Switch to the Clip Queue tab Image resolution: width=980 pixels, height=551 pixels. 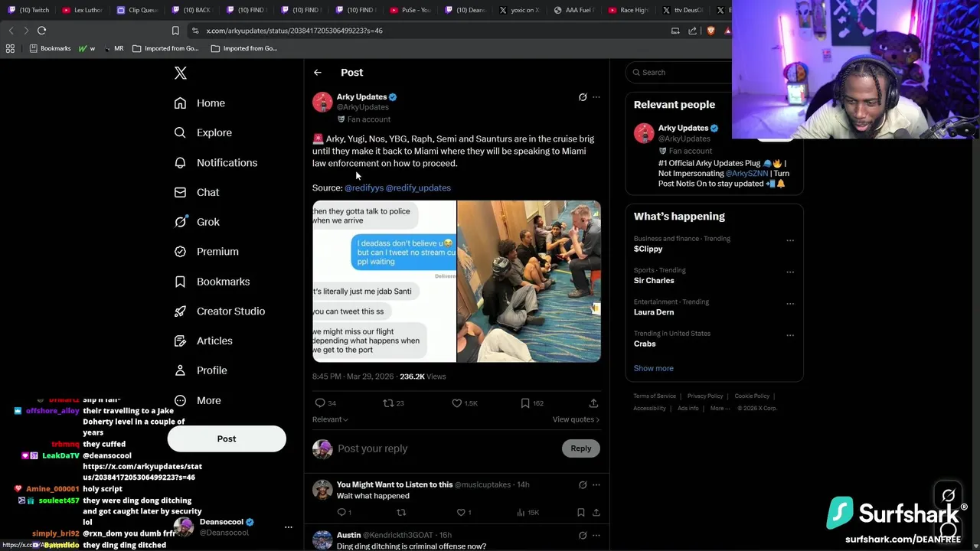pos(138,10)
